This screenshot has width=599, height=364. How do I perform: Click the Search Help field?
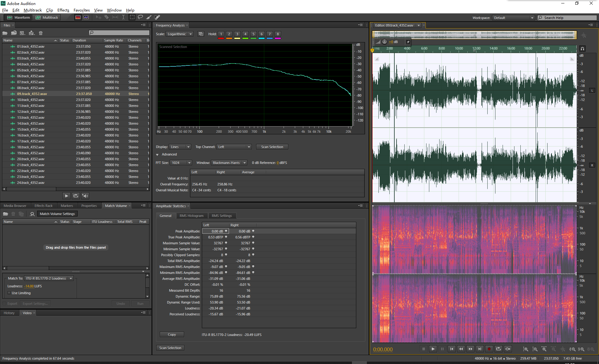(x=567, y=18)
